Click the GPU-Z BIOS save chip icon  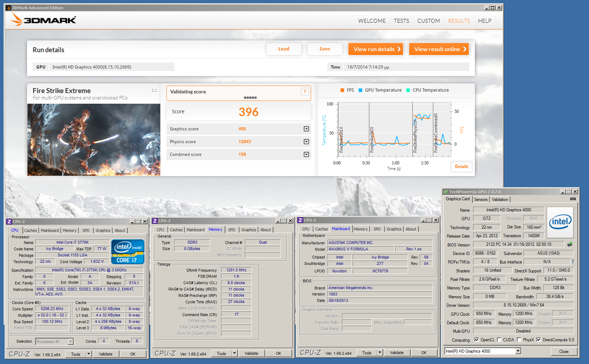pos(570,244)
